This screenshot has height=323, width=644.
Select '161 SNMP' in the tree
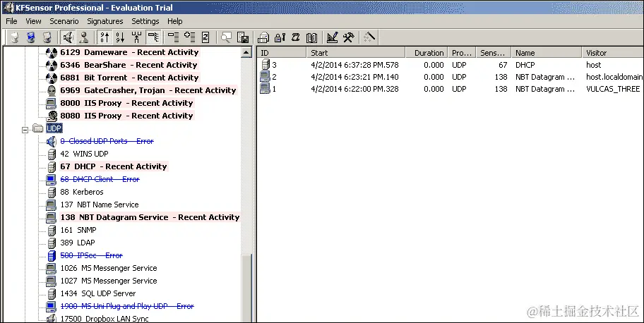(x=78, y=230)
